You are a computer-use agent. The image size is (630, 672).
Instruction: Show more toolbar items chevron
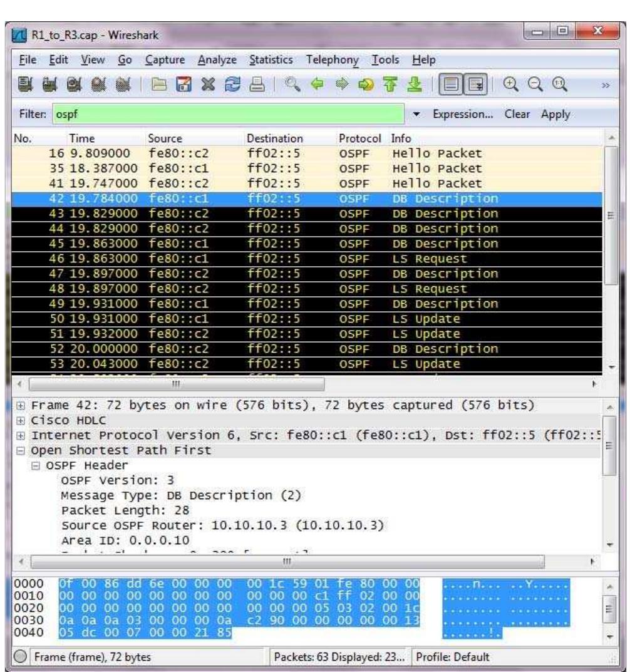pos(605,85)
